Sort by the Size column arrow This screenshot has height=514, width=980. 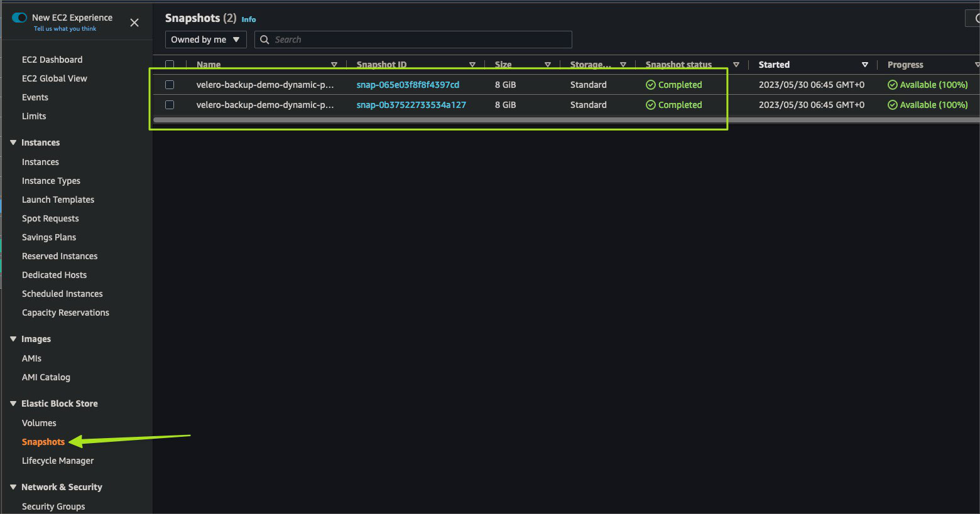tap(548, 65)
